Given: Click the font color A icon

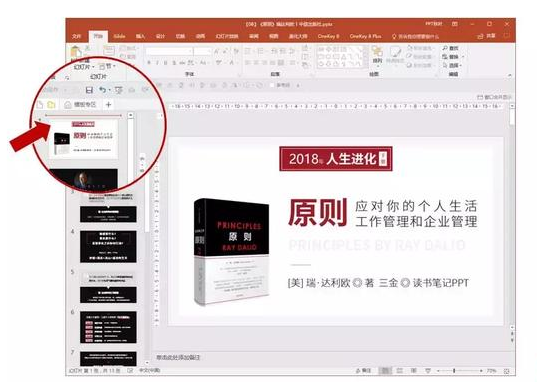Looking at the screenshot, I should (x=232, y=63).
